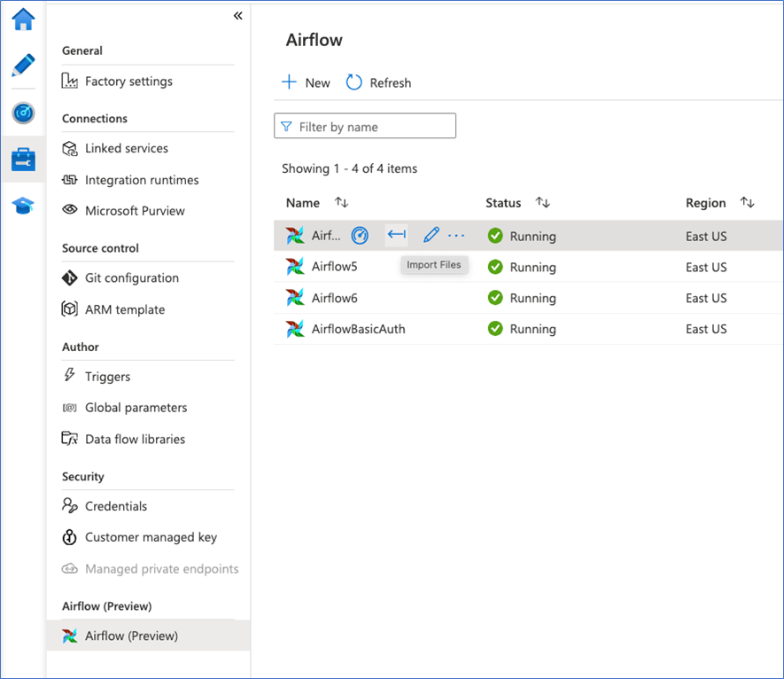Open the Monitor hub from the left sidebar

(x=23, y=113)
